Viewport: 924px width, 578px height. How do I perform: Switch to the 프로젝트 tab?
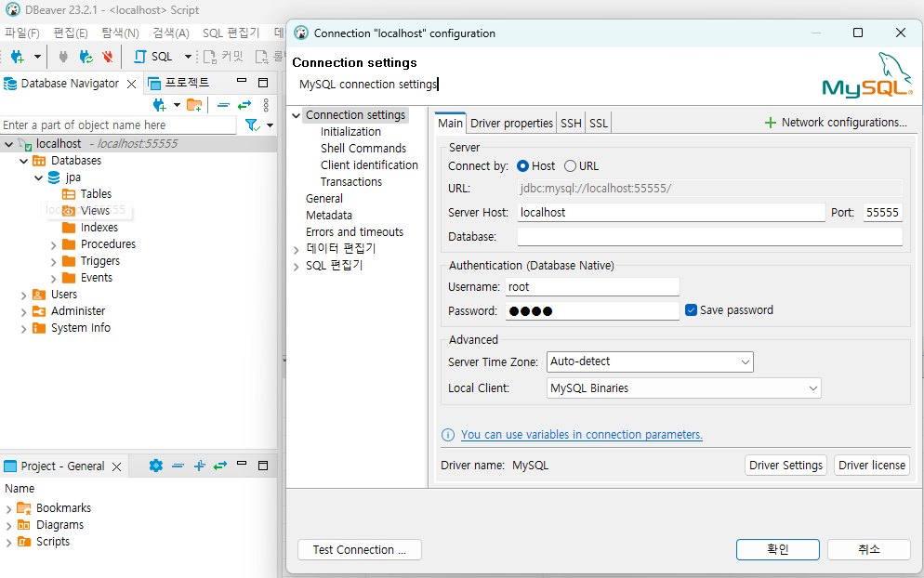pos(178,83)
